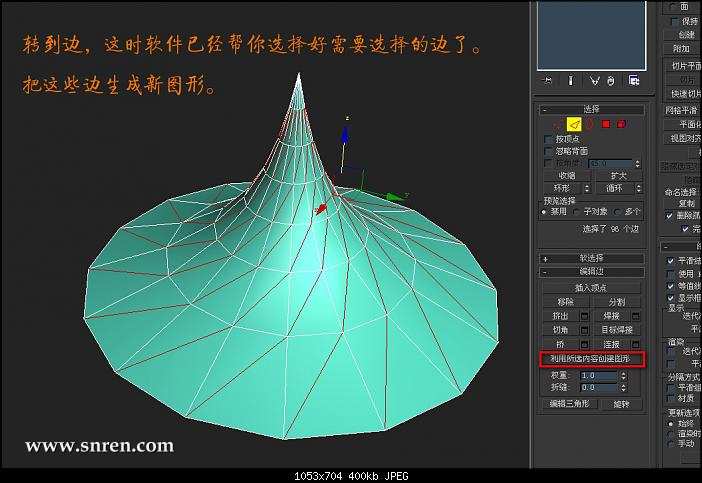702x483 pixels.
Task: Click the Make Unique icon
Action: click(x=594, y=81)
